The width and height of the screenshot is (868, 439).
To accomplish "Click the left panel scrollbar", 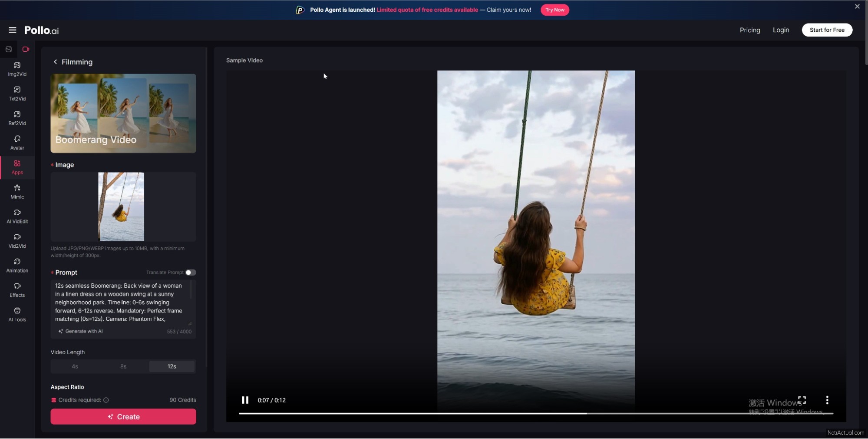I will click(x=206, y=207).
